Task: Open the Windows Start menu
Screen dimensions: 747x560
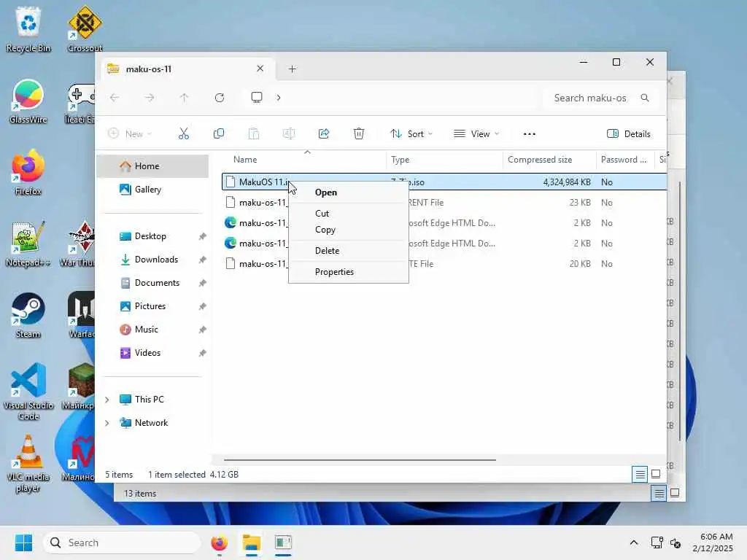Action: pyautogui.click(x=23, y=542)
